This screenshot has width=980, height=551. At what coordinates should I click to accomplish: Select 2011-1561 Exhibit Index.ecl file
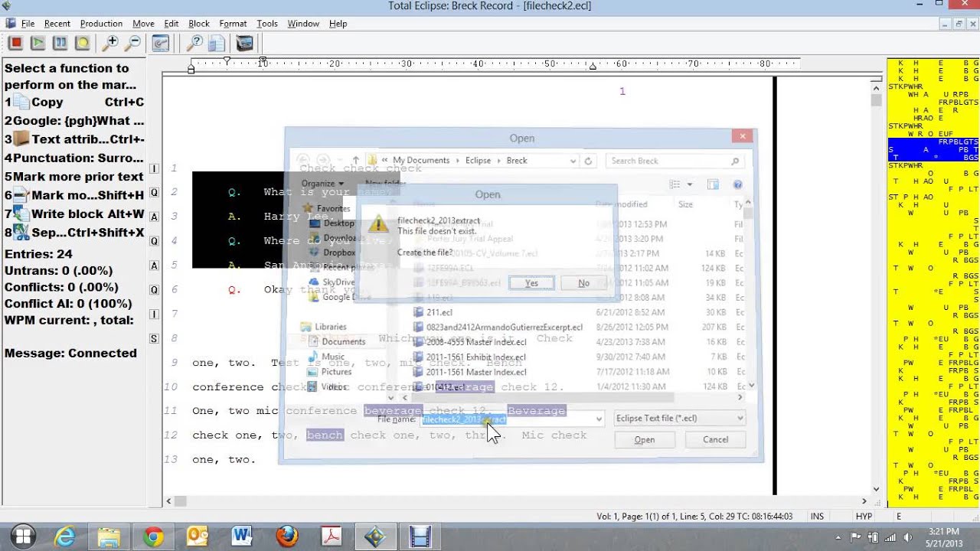point(469,357)
